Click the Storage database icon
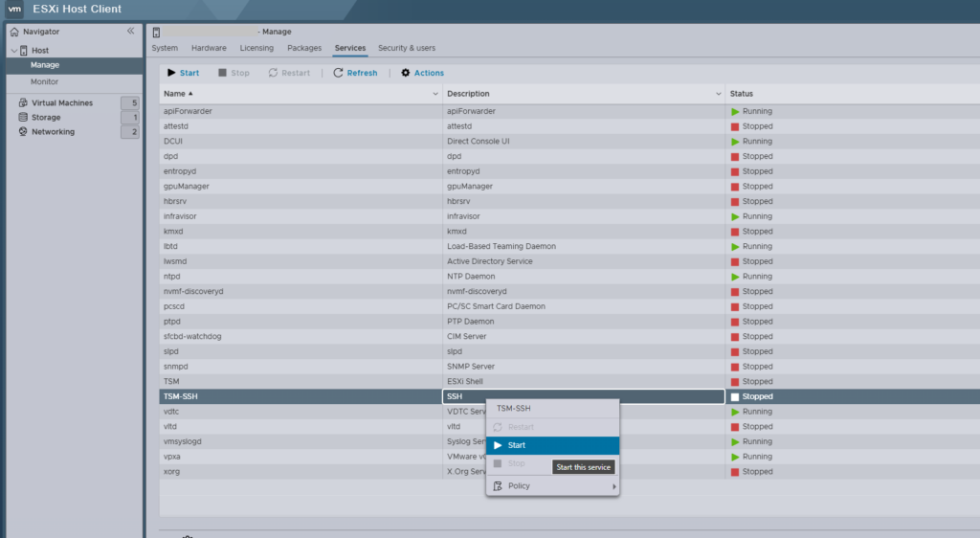The width and height of the screenshot is (980, 538). pyautogui.click(x=23, y=117)
